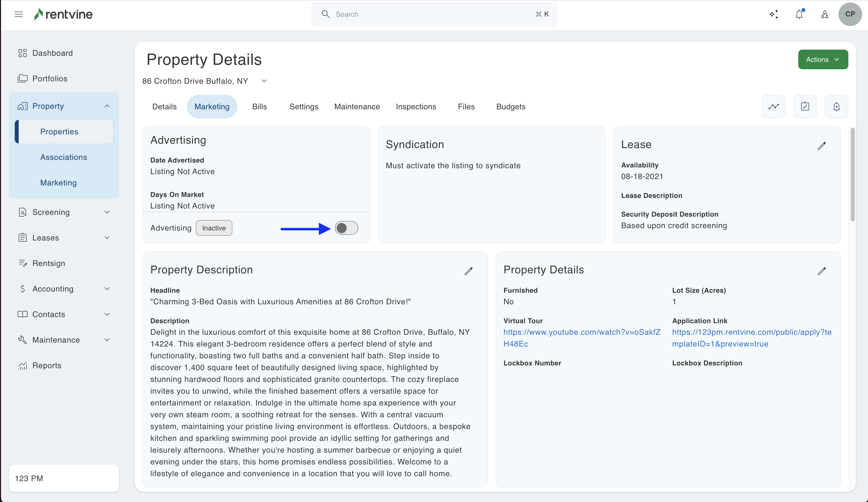Open the Bills tab
This screenshot has width=868, height=502.
click(x=259, y=106)
